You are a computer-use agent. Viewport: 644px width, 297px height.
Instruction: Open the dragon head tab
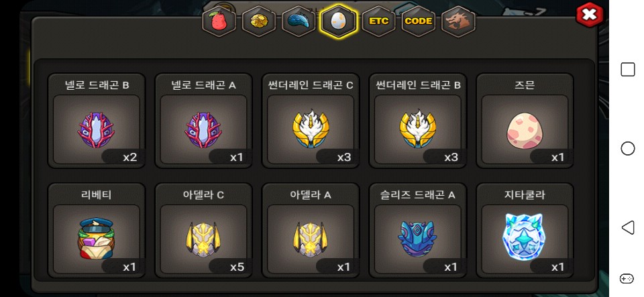click(458, 21)
